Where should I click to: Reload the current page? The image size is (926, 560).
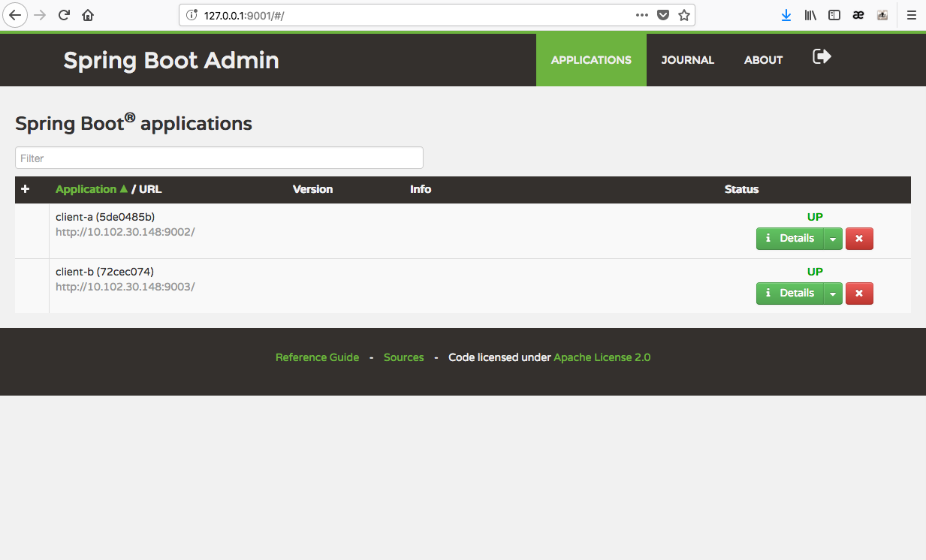(x=65, y=15)
